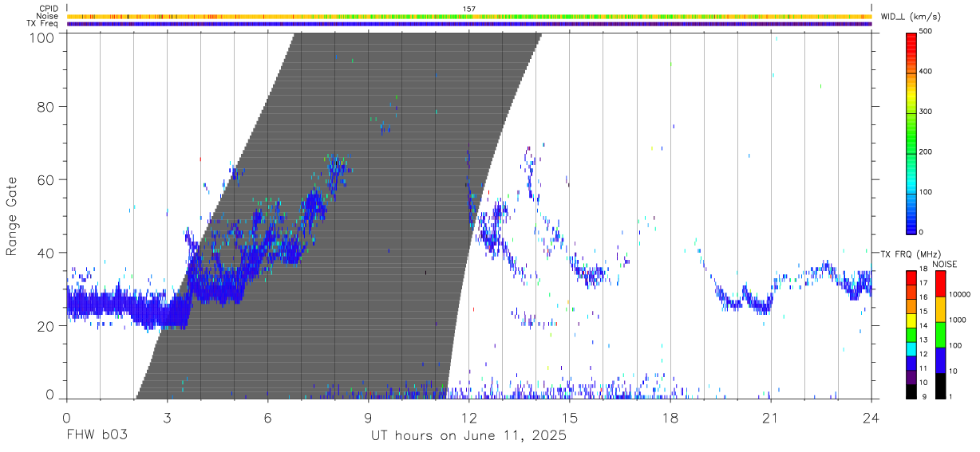Click the 'TX Freq' row label
The height and width of the screenshot is (452, 980).
point(43,24)
